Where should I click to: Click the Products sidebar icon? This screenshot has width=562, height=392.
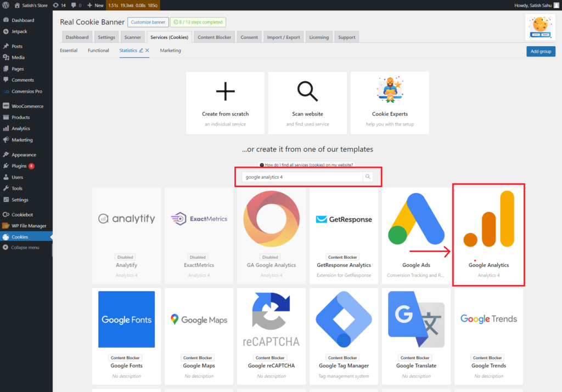click(5, 117)
